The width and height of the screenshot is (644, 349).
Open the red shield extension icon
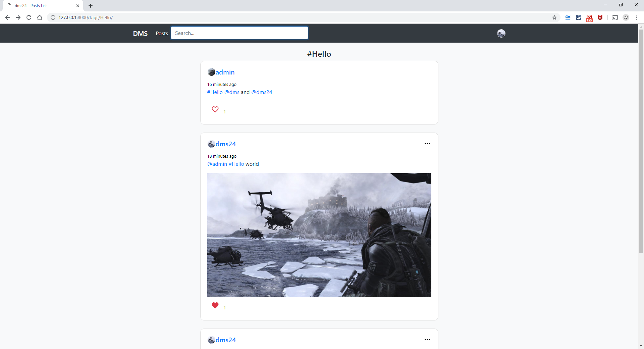(600, 17)
